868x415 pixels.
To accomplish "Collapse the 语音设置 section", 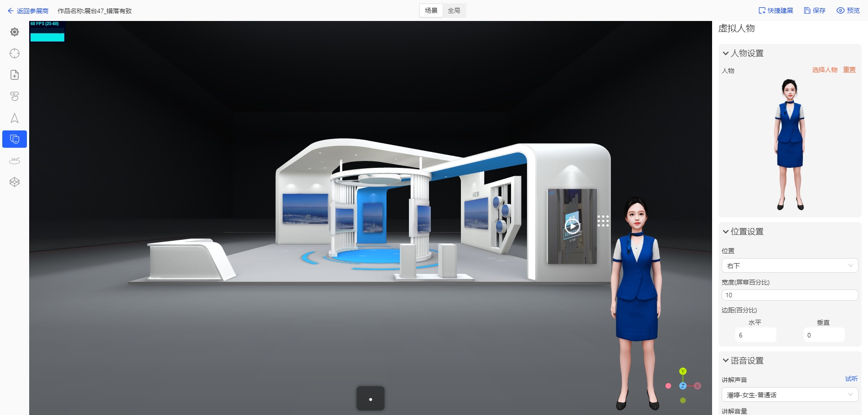I will pos(725,360).
